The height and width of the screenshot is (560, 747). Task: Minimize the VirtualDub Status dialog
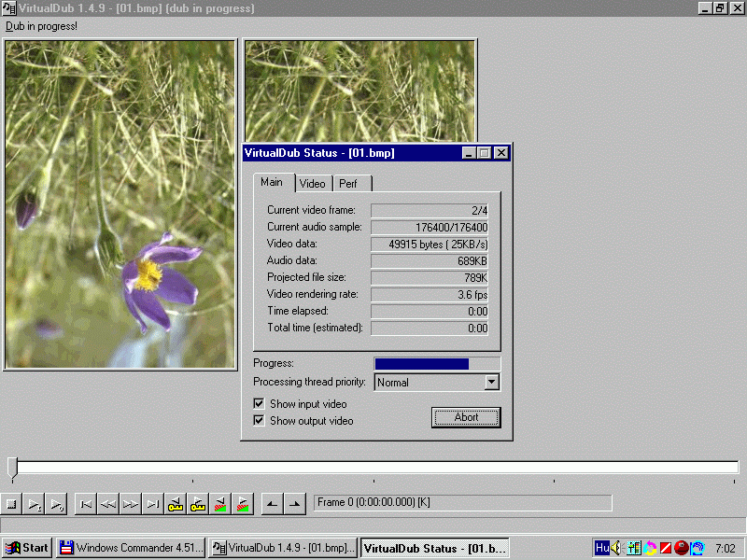coord(469,153)
